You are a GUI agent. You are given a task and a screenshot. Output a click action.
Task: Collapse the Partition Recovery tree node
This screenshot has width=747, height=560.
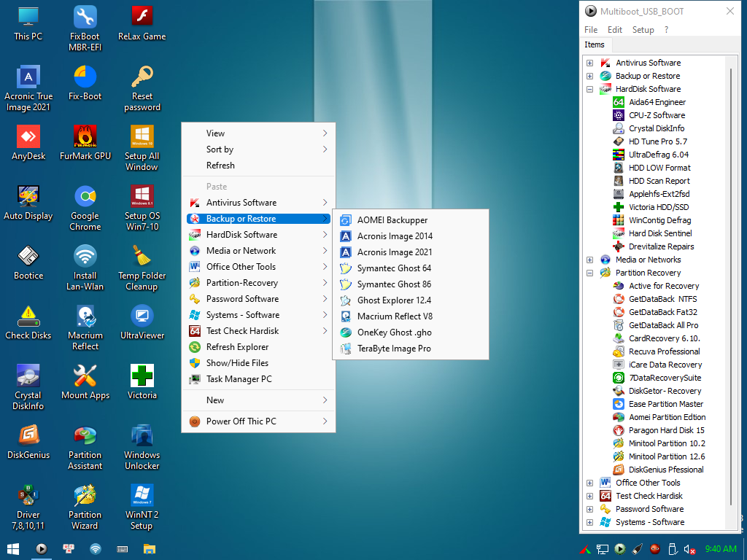click(x=589, y=273)
